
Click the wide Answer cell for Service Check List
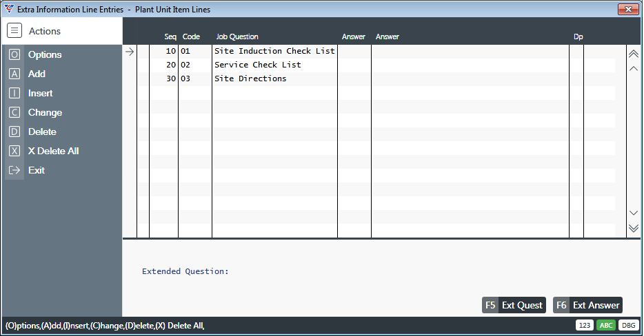pyautogui.click(x=470, y=65)
